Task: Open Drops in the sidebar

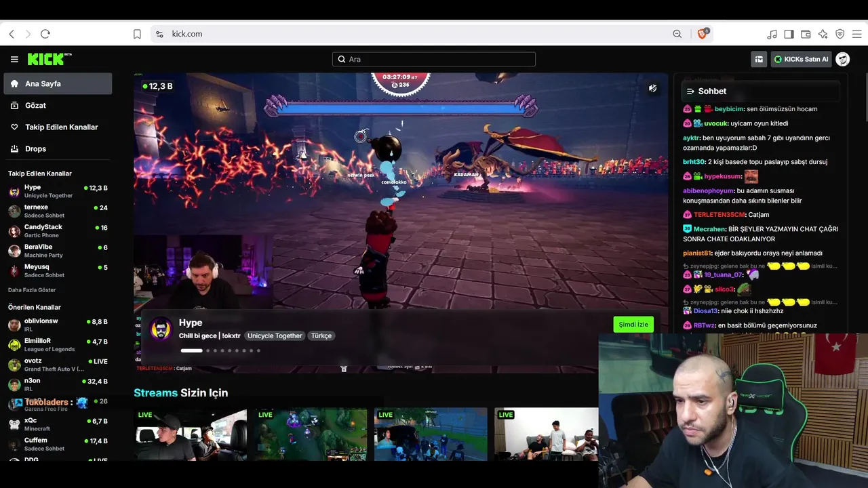Action: tap(58, 149)
